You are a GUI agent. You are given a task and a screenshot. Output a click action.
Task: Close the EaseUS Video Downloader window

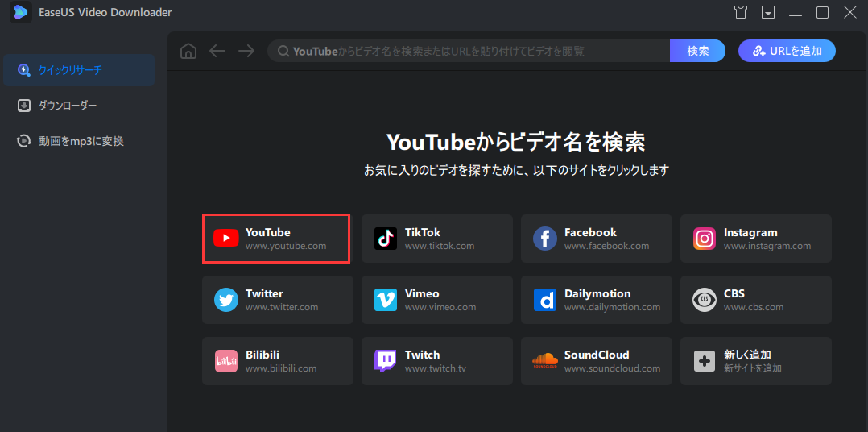click(x=849, y=12)
